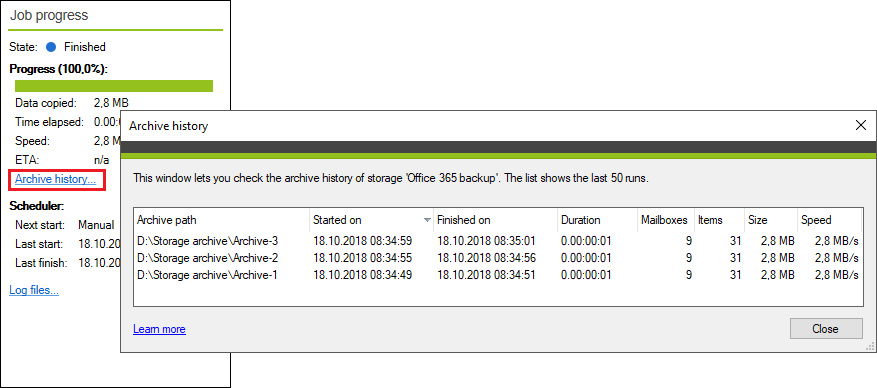Click the Duration column header
Screen dimensions: 877x388
(x=597, y=220)
